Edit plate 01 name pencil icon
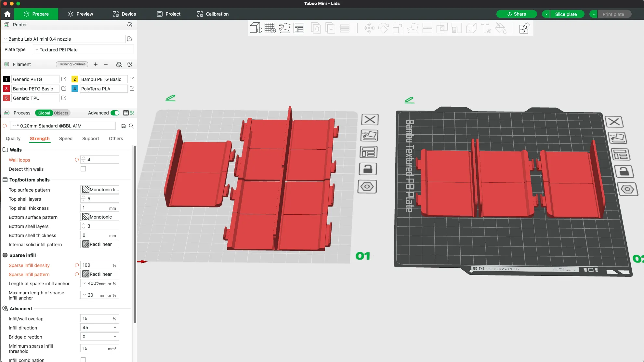Image resolution: width=644 pixels, height=362 pixels. pos(170,98)
